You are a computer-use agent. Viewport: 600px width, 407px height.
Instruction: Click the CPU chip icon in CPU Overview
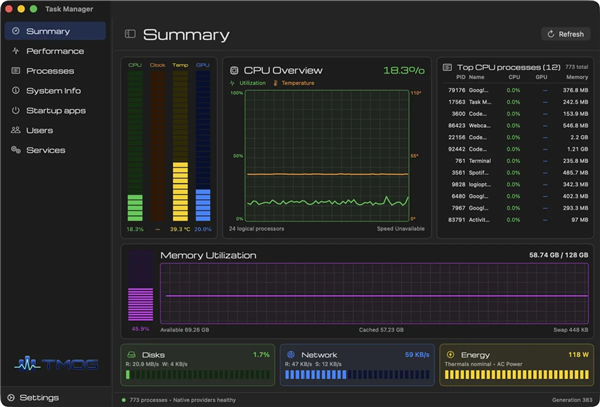[x=234, y=70]
